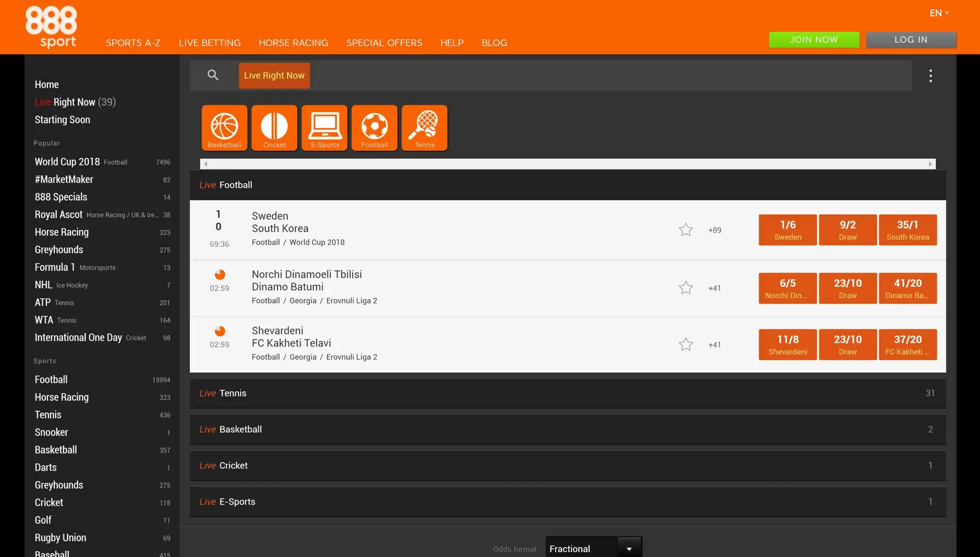The width and height of the screenshot is (980, 557).
Task: Open Starting Soon sidebar link
Action: tap(62, 120)
